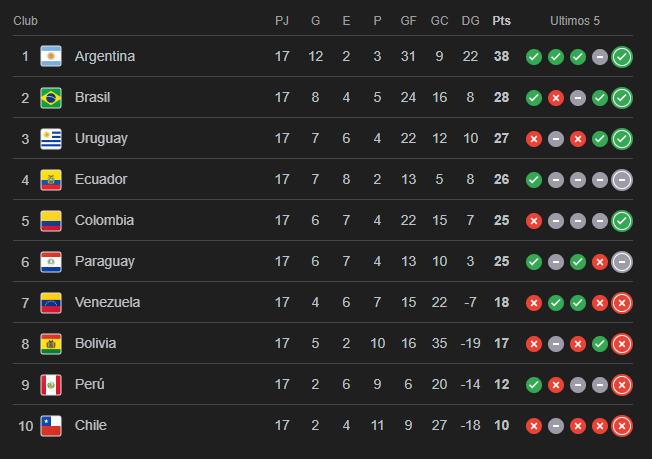
Task: Click the Club column header
Action: click(x=25, y=21)
